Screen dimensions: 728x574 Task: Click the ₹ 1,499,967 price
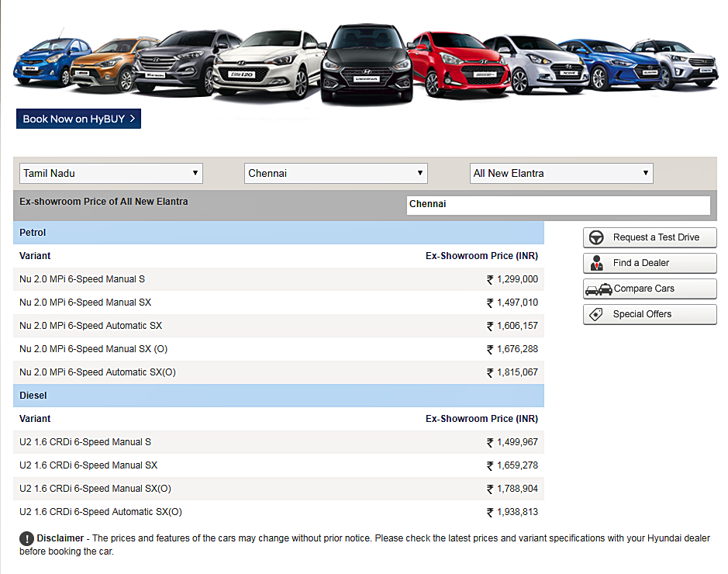[512, 442]
